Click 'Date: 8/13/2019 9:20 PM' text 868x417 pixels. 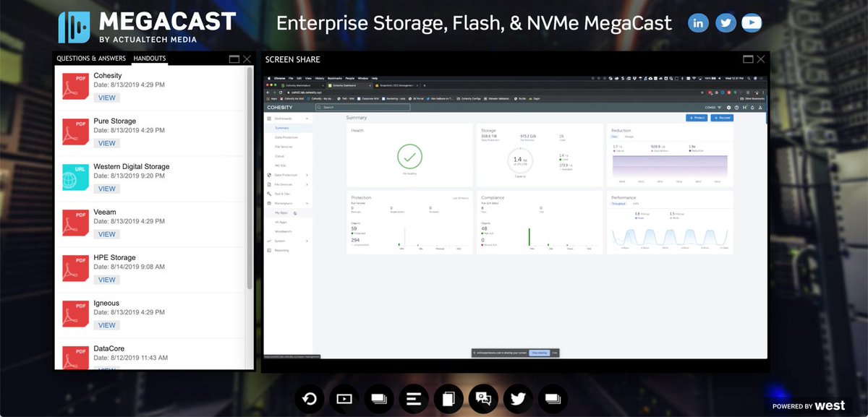[x=129, y=176]
